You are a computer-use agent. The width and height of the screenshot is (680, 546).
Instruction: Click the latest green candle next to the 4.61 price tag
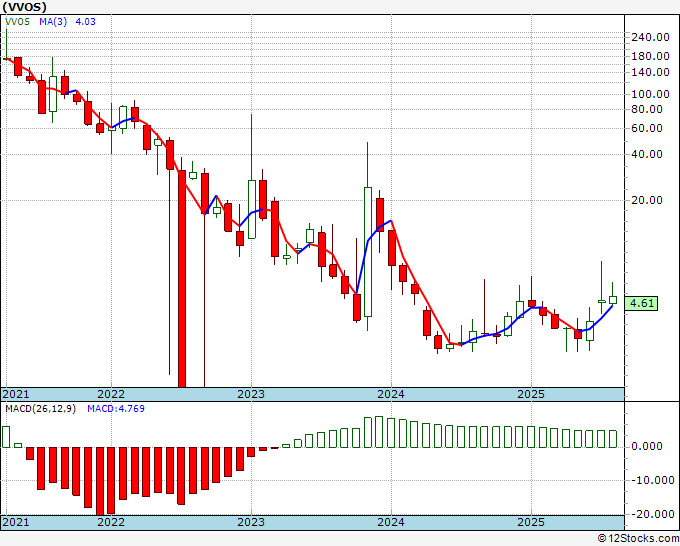613,300
